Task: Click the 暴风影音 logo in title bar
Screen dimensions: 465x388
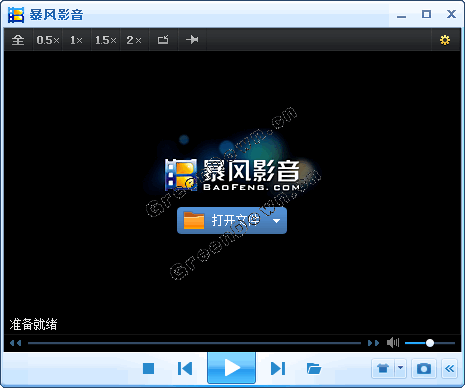Action: 16,15
